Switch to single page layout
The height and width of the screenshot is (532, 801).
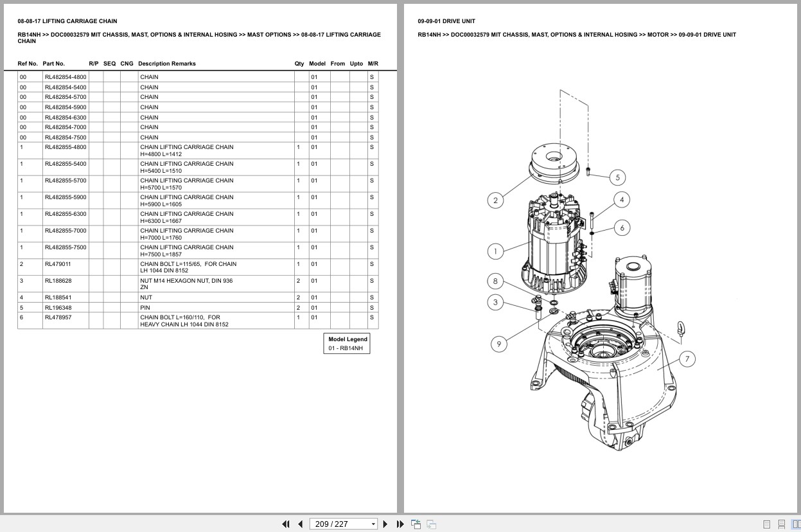[x=767, y=524]
